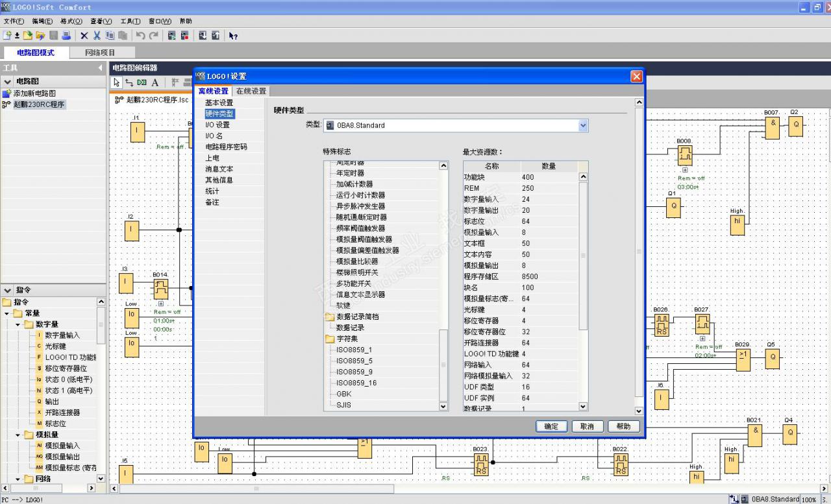The image size is (831, 504).
Task: Hide the 工具 panel with collapse arrow
Action: click(x=101, y=67)
